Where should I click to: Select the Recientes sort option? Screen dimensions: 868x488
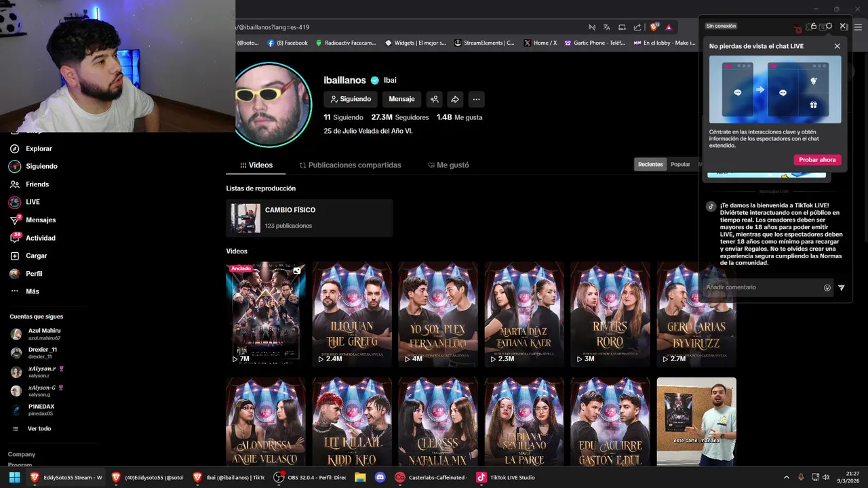point(650,164)
